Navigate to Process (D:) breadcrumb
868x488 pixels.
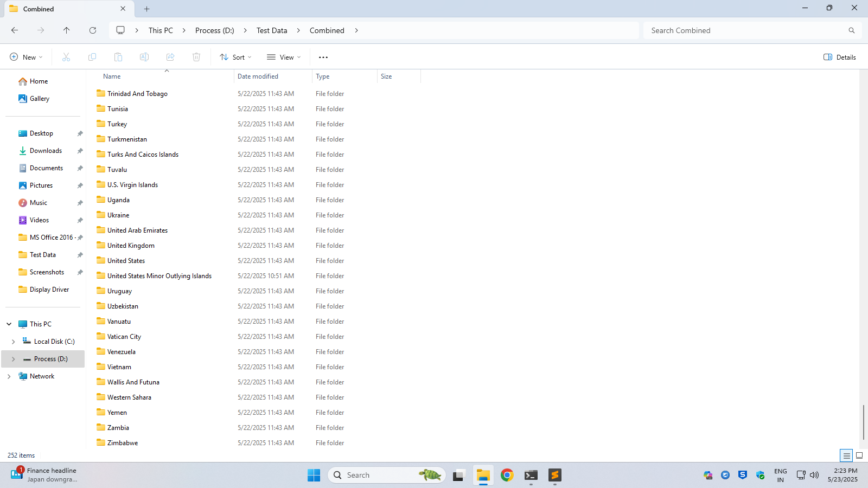click(x=215, y=30)
